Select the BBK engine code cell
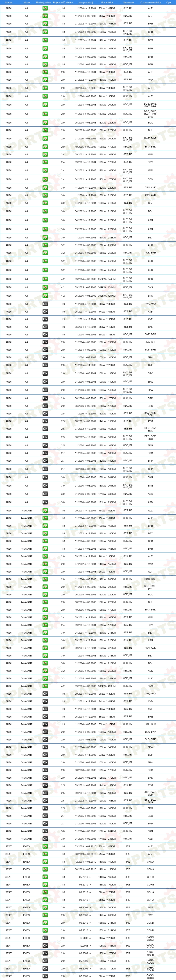The image size is (176, 980). click(x=150, y=279)
